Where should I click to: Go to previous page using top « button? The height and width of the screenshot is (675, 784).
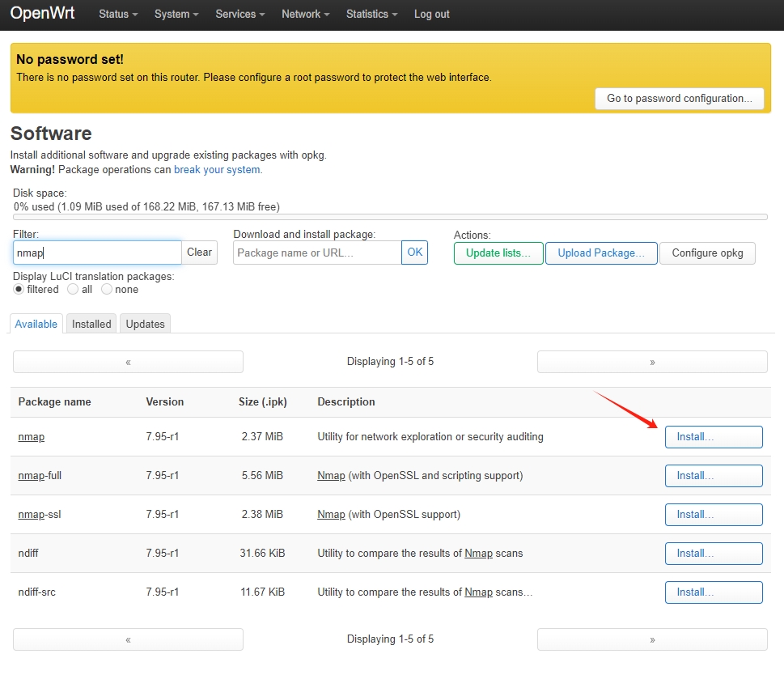(x=128, y=362)
